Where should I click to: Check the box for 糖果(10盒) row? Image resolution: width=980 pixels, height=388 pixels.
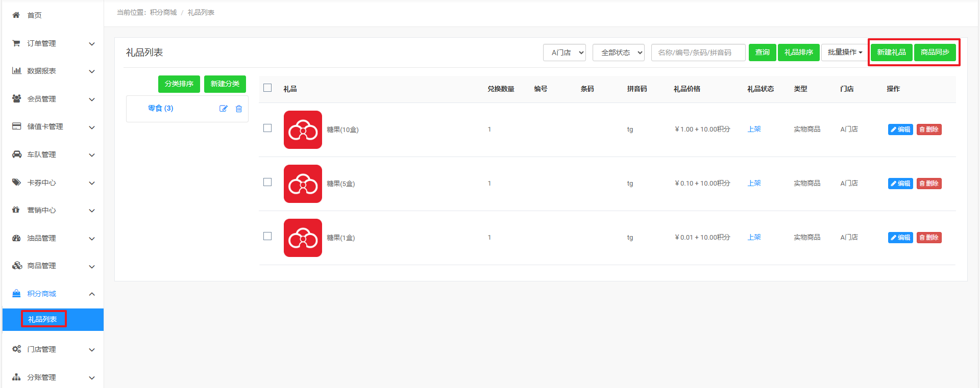pyautogui.click(x=267, y=128)
